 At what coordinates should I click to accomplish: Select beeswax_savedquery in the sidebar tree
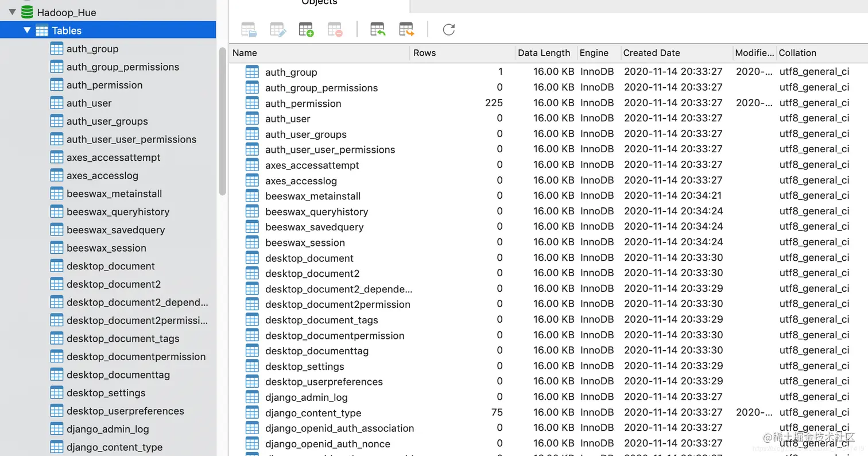115,230
